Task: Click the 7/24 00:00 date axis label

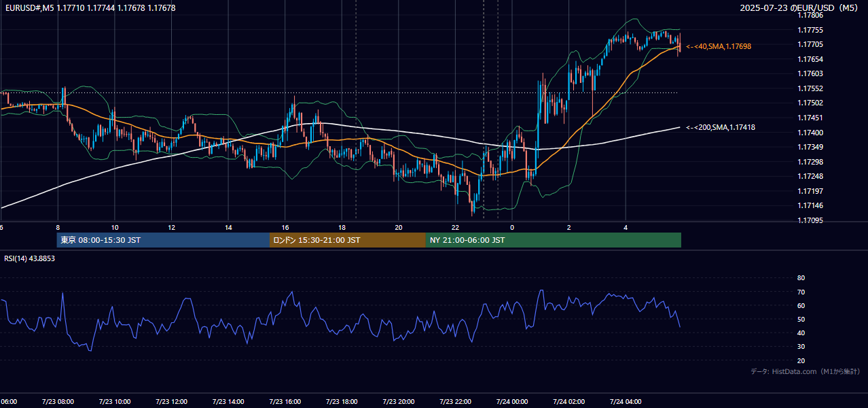Action: 512,402
